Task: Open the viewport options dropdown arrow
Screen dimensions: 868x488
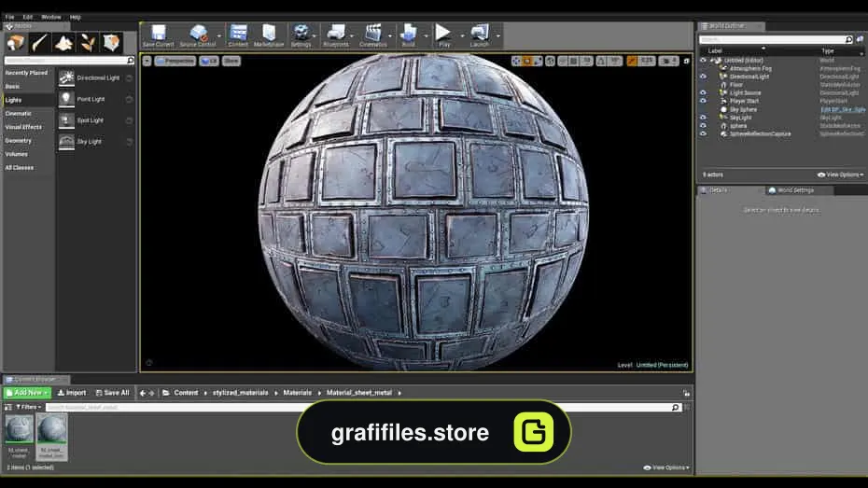Action: coord(147,61)
